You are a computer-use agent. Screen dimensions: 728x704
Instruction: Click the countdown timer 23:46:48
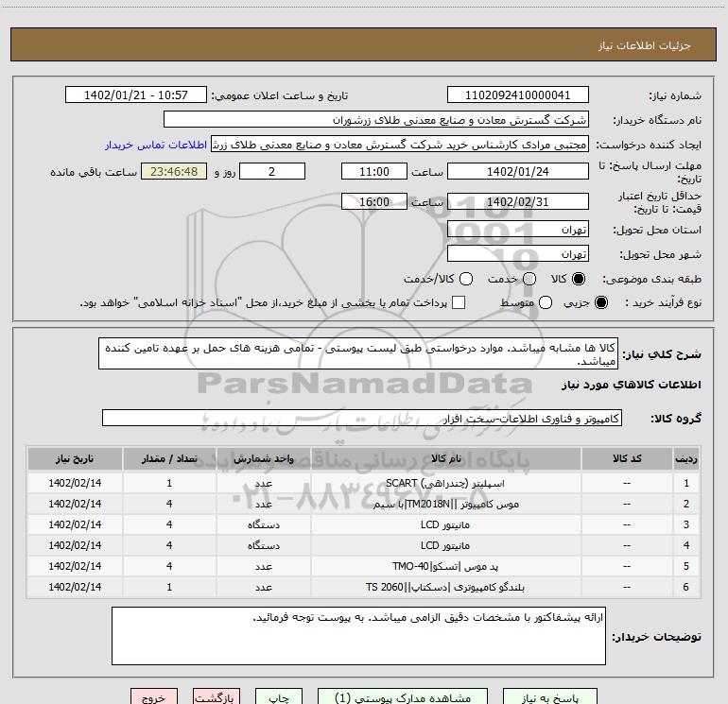click(x=174, y=172)
